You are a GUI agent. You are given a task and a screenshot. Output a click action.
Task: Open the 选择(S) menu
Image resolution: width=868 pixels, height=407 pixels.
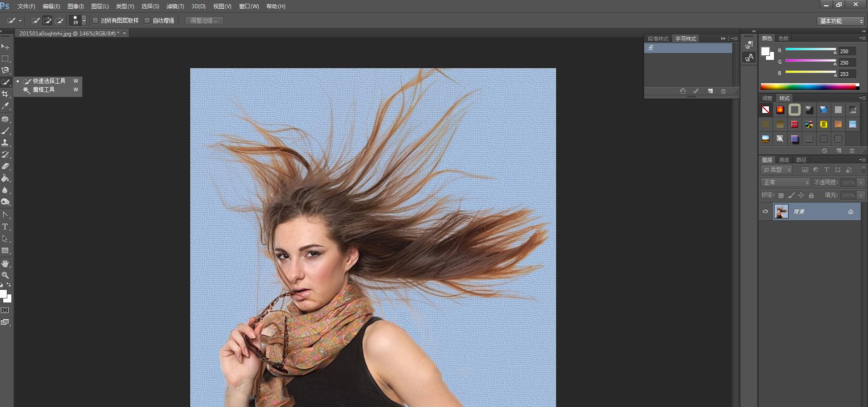(x=150, y=6)
